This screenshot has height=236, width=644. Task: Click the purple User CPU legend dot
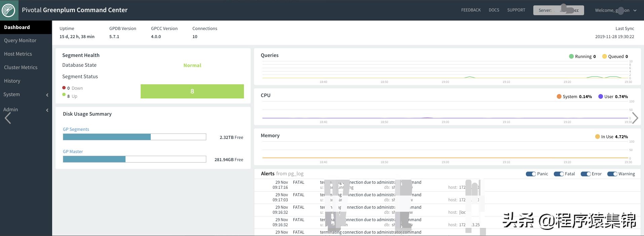[x=600, y=96]
